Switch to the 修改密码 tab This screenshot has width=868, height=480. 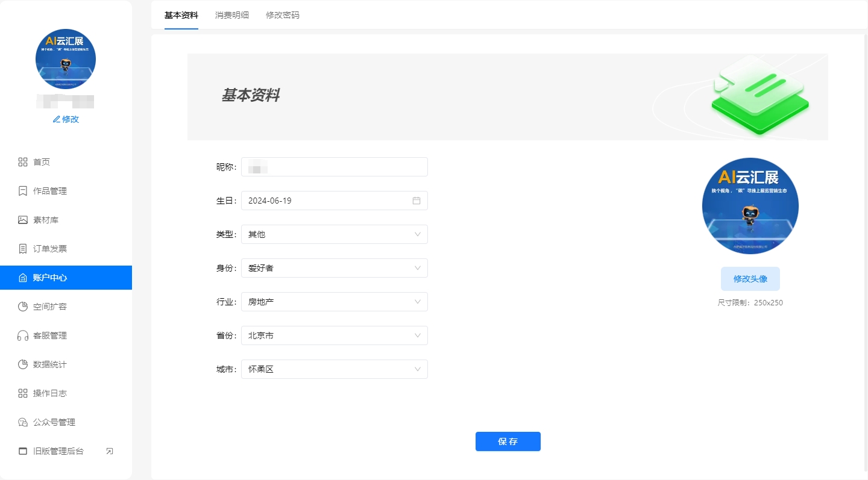(x=282, y=16)
